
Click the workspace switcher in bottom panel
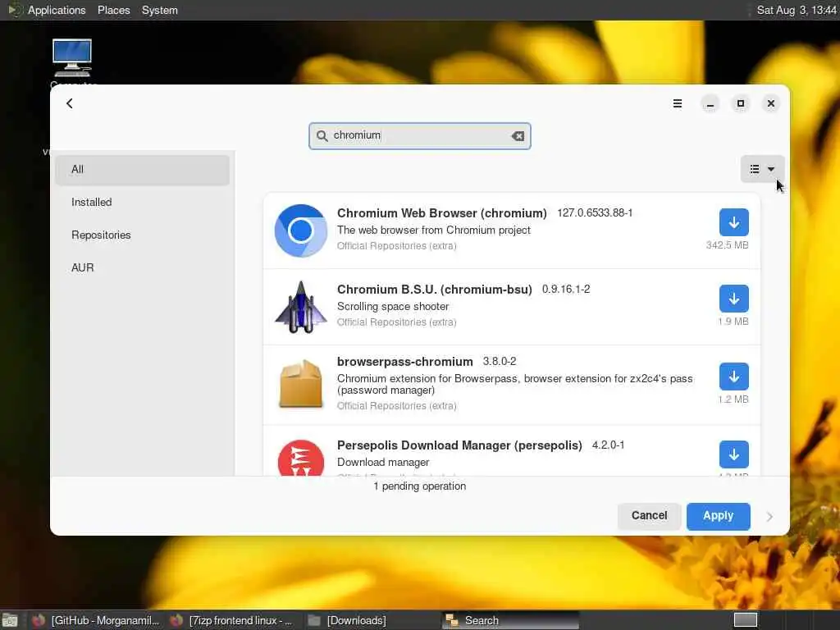[745, 620]
